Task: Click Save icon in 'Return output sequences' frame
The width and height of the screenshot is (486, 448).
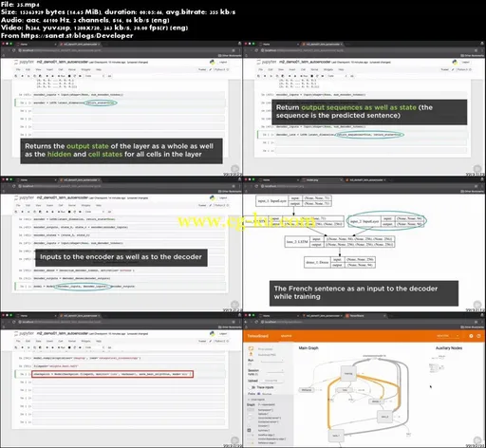Action: tap(258, 76)
